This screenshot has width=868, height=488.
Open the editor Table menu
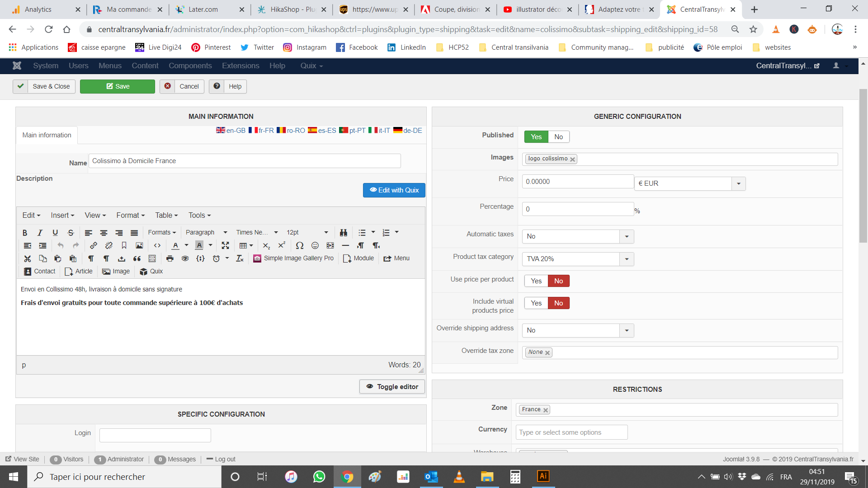click(x=166, y=216)
